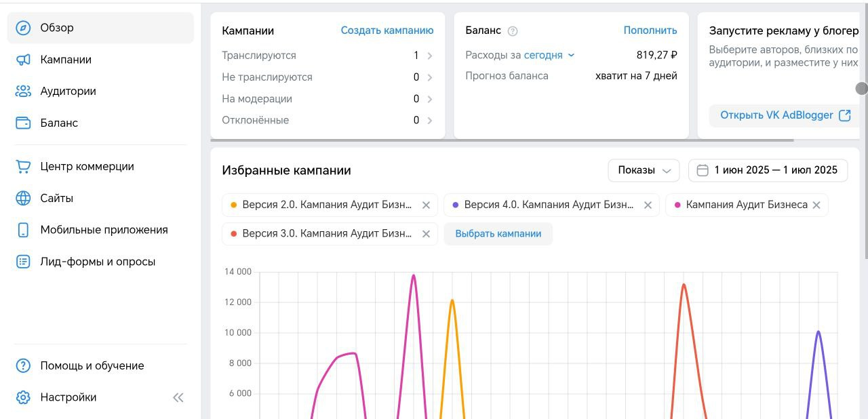Click the orange curve peak in chart
The image size is (868, 419).
(452, 300)
